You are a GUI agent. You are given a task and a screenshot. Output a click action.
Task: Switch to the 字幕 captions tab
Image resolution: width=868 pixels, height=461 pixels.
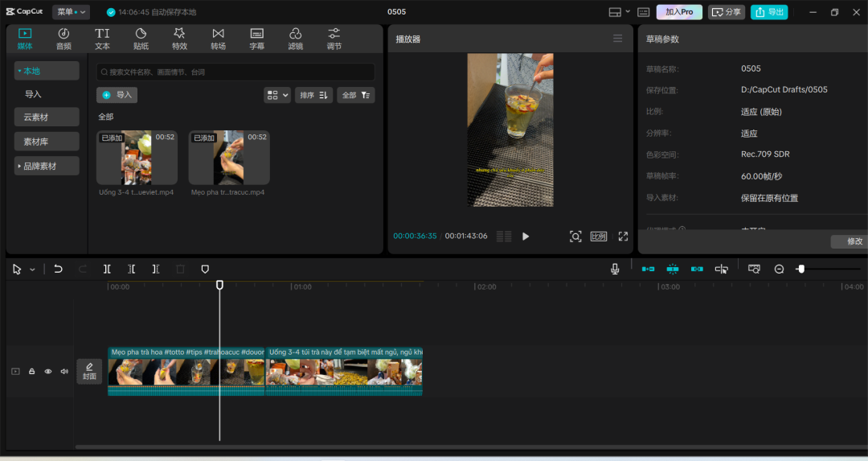[256, 39]
